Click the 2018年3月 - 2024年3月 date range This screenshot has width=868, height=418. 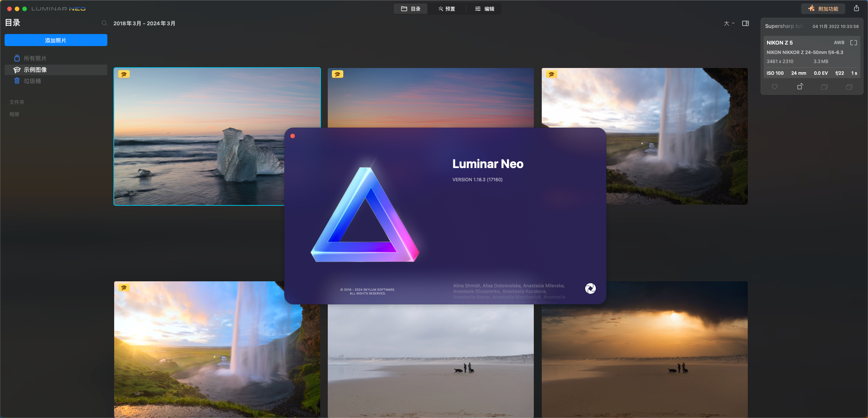click(x=144, y=23)
